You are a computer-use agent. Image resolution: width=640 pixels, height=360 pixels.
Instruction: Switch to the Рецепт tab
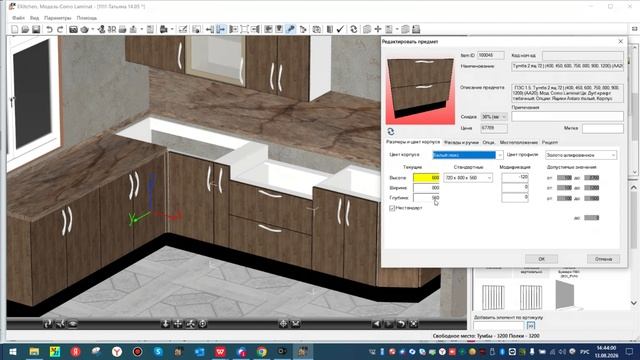coord(550,142)
